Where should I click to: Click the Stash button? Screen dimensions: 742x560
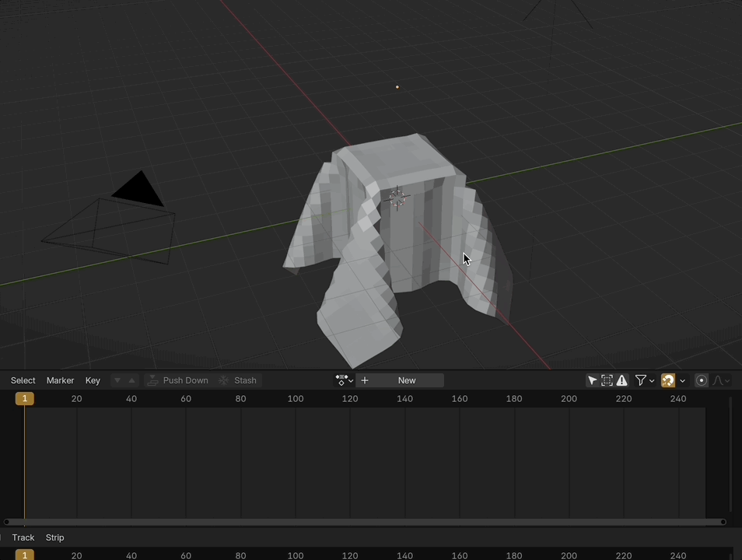[238, 380]
